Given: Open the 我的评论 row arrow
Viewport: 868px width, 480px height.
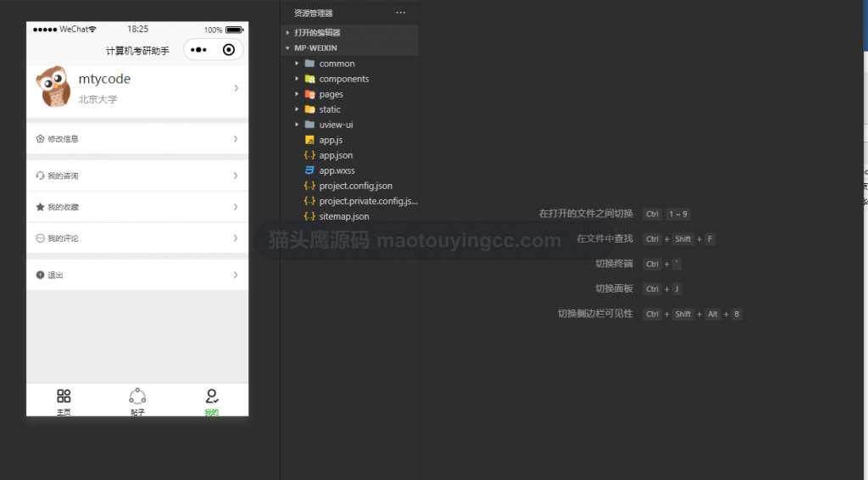Looking at the screenshot, I should click(x=236, y=238).
